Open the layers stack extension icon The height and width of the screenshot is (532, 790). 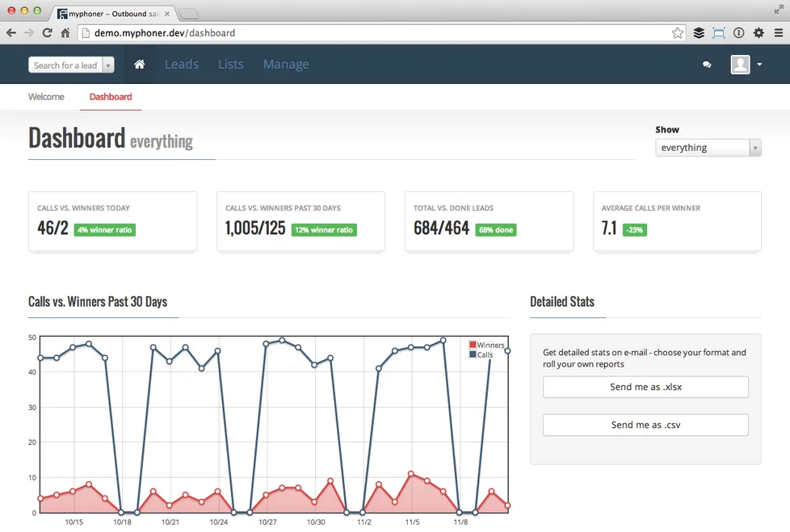(699, 33)
